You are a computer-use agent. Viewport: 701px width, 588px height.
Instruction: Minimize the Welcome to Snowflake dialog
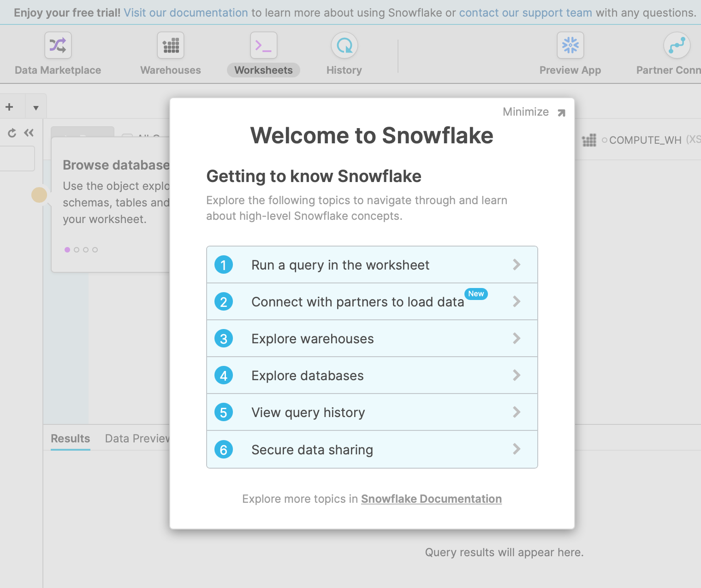534,112
